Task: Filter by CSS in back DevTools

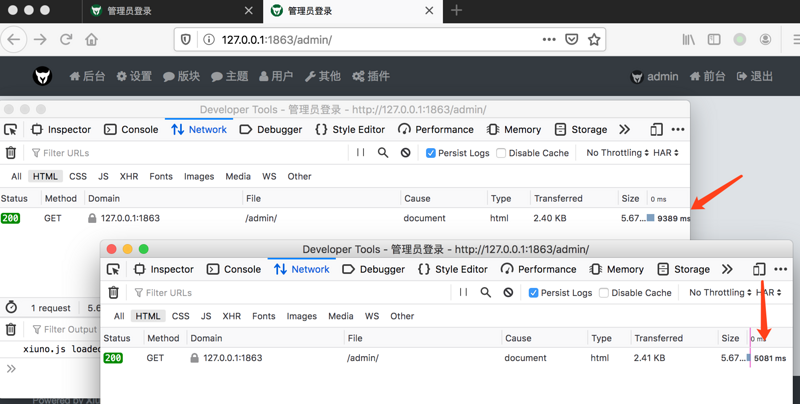Action: [x=78, y=176]
